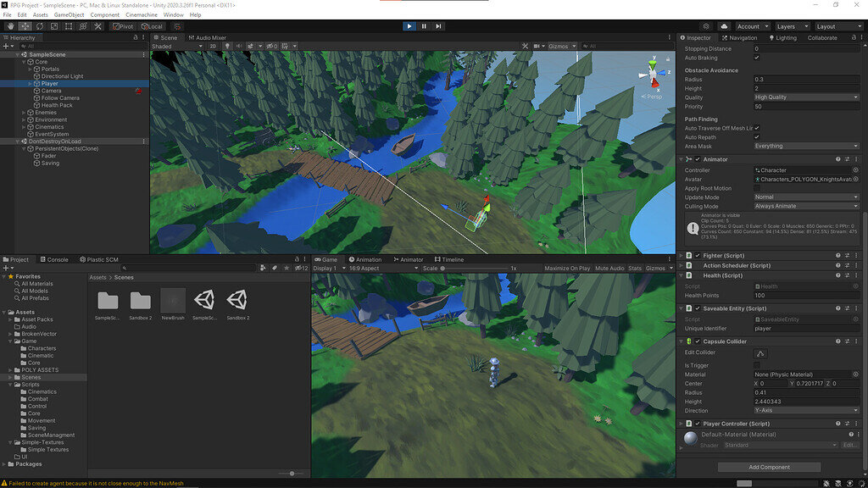Screen dimensions: 868x488
Task: Switch to the Audio Mixer tab
Action: (208, 37)
